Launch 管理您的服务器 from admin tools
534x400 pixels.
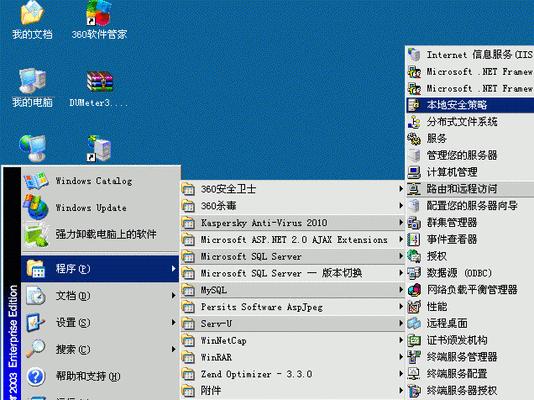pos(470,155)
